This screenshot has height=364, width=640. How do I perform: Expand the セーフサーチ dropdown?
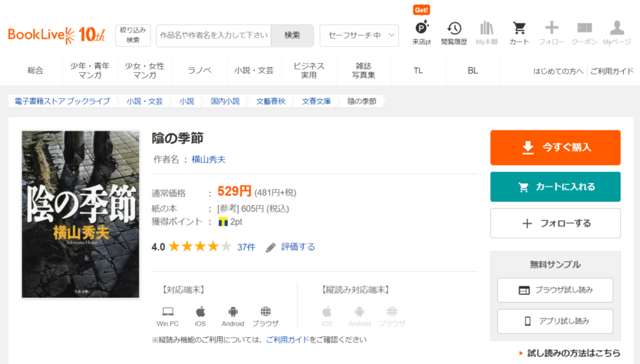(359, 35)
